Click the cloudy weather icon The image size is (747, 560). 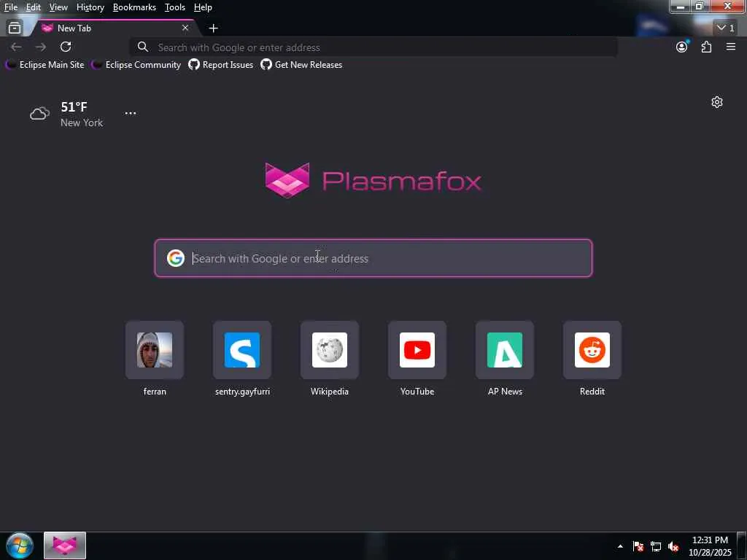[x=39, y=114]
